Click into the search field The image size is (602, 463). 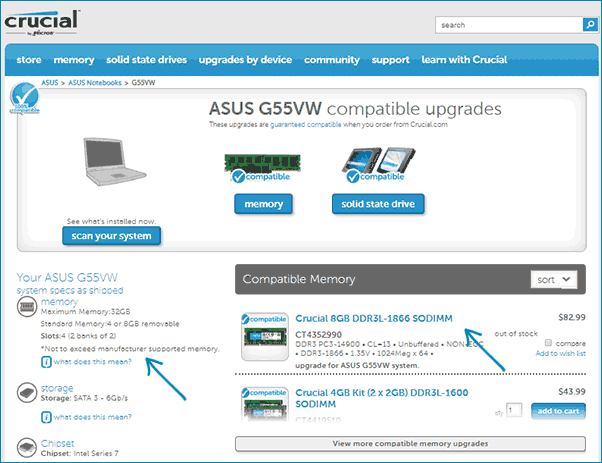(x=509, y=25)
